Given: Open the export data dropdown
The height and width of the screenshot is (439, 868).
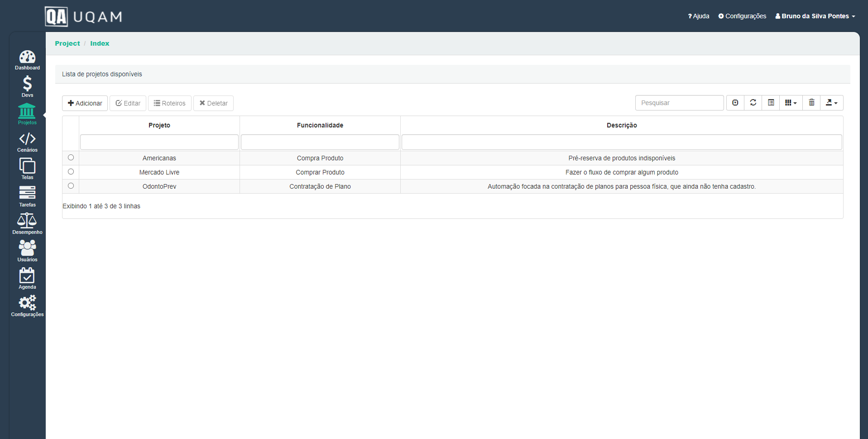Looking at the screenshot, I should (831, 103).
